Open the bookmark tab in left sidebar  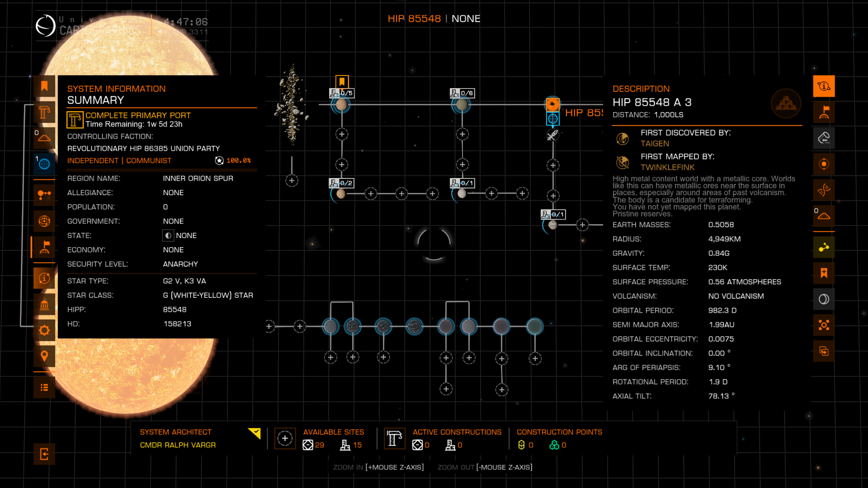tap(44, 86)
